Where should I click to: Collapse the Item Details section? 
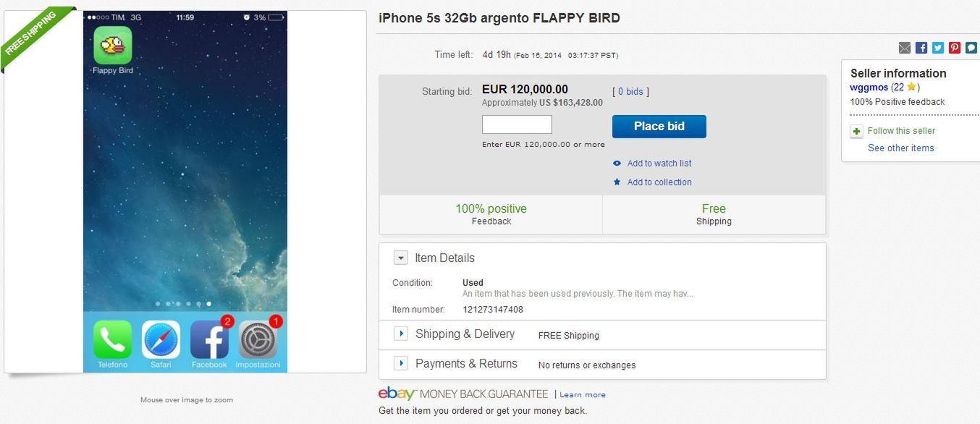tap(400, 258)
